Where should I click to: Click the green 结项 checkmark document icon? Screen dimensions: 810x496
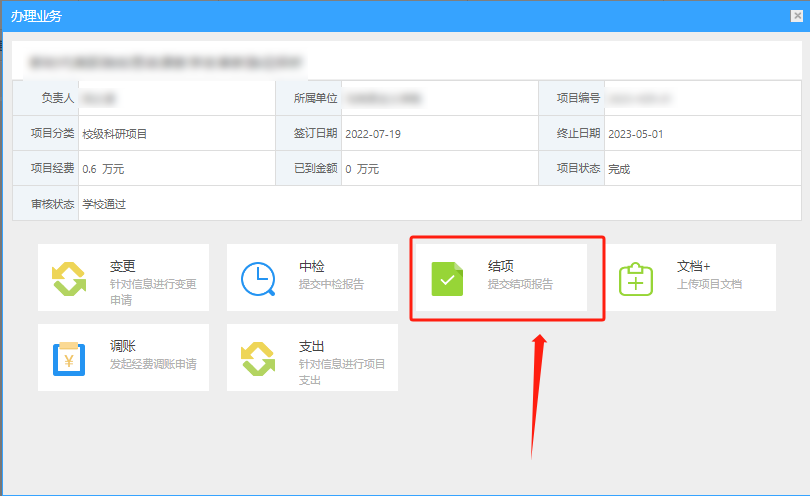pyautogui.click(x=447, y=278)
